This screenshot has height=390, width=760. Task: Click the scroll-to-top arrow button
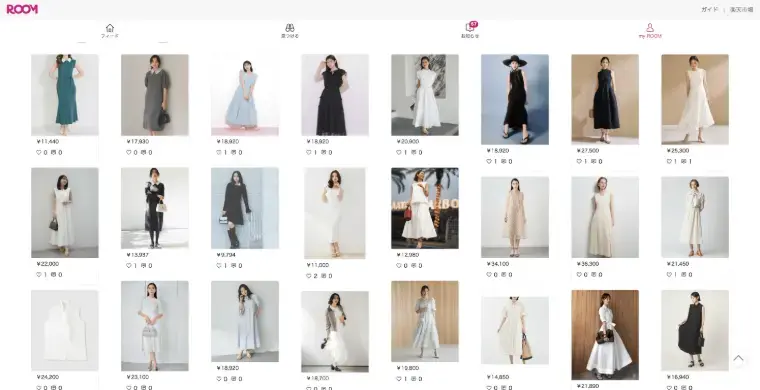(x=738, y=359)
